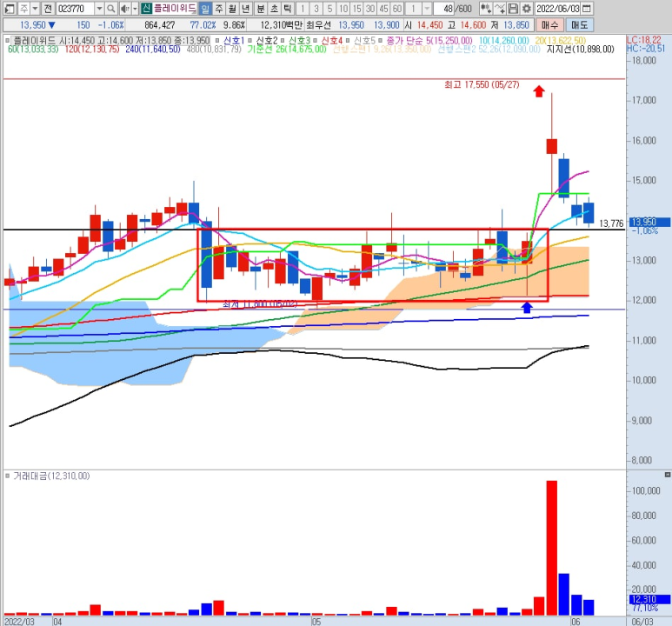Toggle the 신호4 indicator checkbox

coord(315,40)
